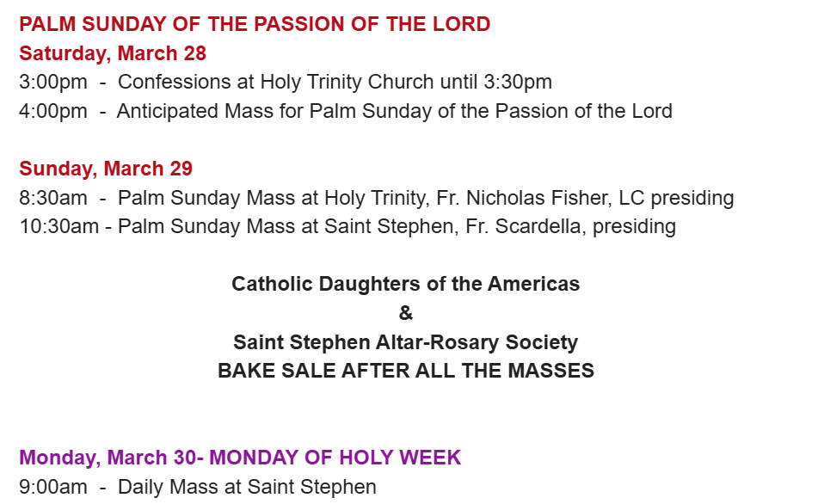Click "BAKE SALE AFTER ALL THE MASSES"

coord(405,371)
